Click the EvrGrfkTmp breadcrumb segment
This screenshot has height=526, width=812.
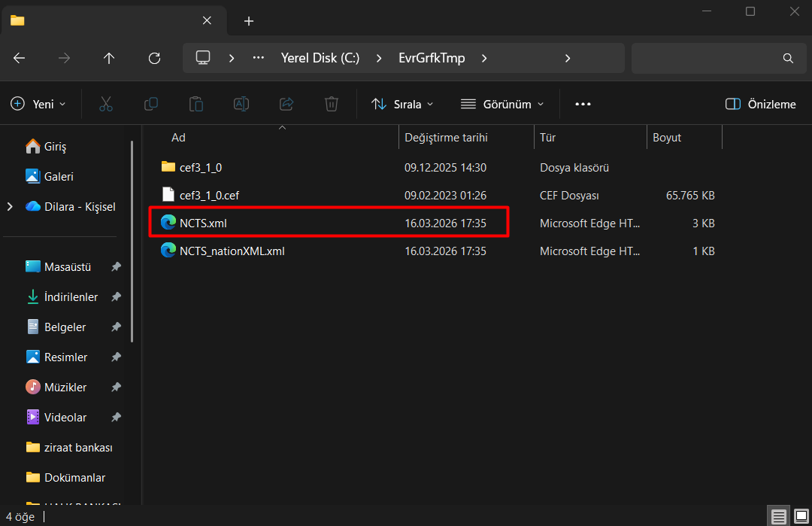[x=432, y=58]
